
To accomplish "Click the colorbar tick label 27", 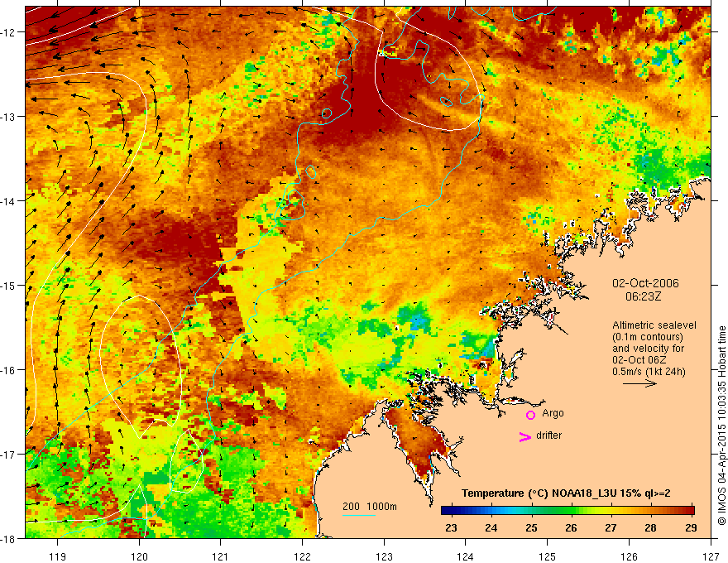I will tap(611, 527).
